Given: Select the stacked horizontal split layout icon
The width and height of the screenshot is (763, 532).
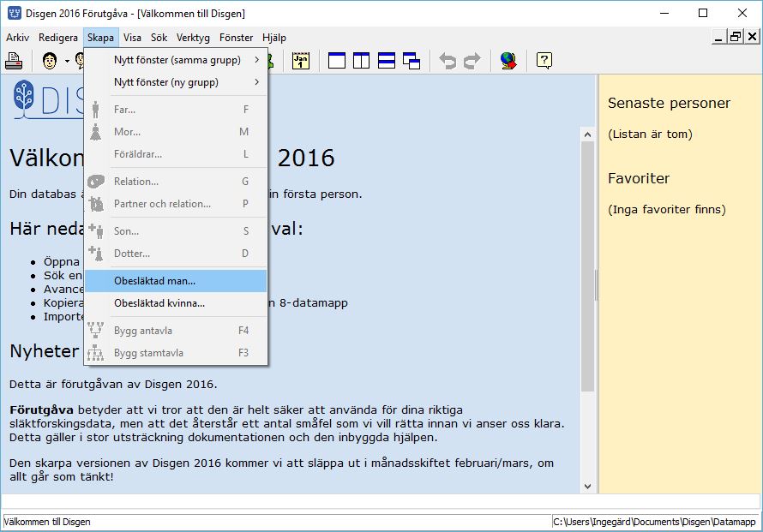Looking at the screenshot, I should coord(387,61).
